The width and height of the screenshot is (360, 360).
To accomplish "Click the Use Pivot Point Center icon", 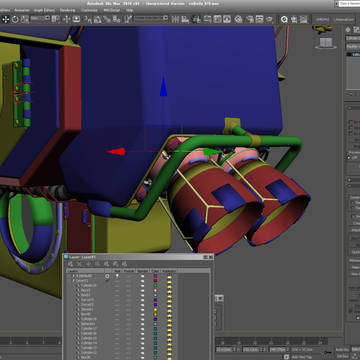I will pyautogui.click(x=55, y=19).
